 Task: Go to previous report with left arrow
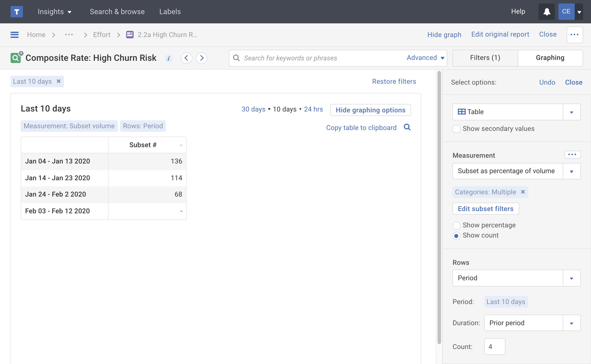click(x=186, y=58)
